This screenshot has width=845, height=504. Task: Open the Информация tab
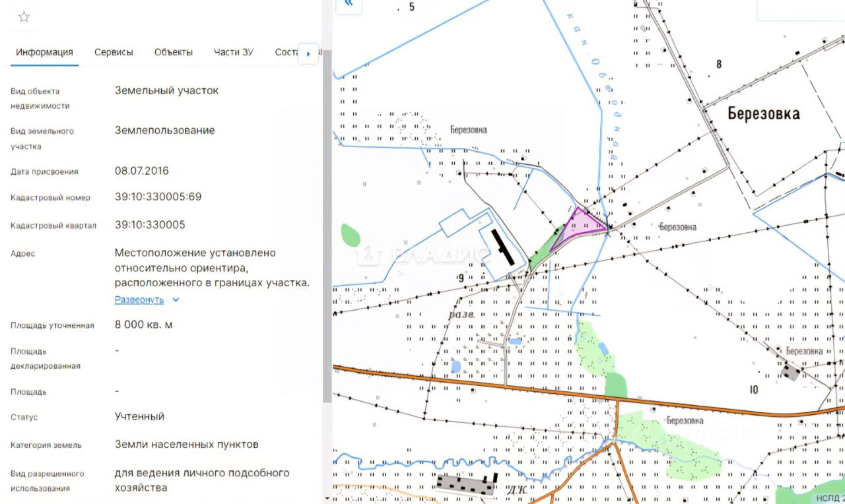(x=44, y=52)
